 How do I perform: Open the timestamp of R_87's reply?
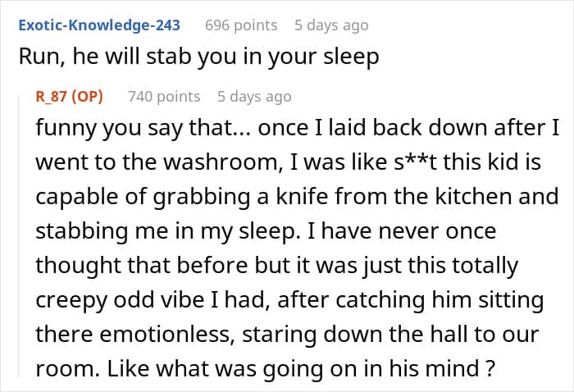254,97
